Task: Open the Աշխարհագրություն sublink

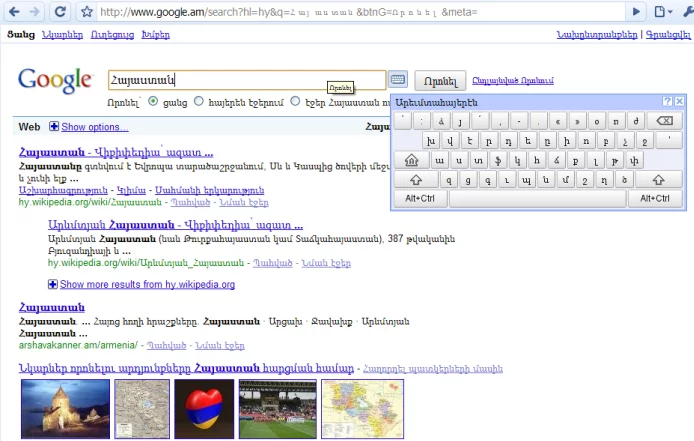Action: click(x=63, y=190)
